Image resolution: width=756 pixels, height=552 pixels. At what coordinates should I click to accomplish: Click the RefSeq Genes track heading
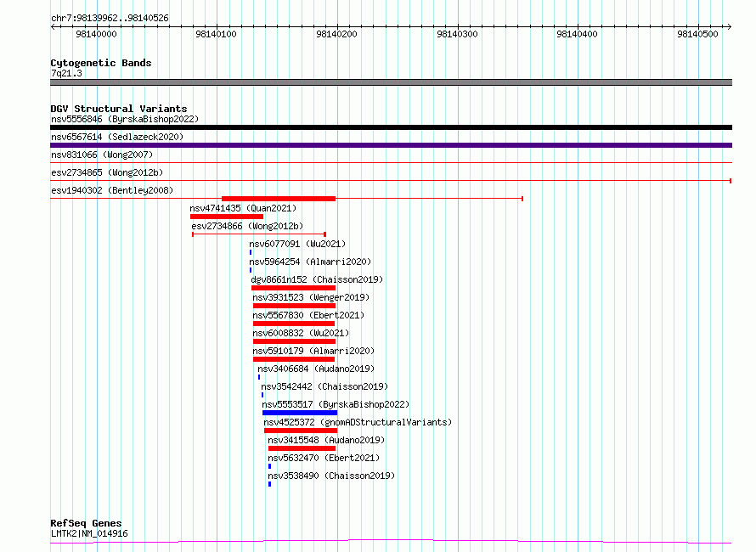point(86,523)
